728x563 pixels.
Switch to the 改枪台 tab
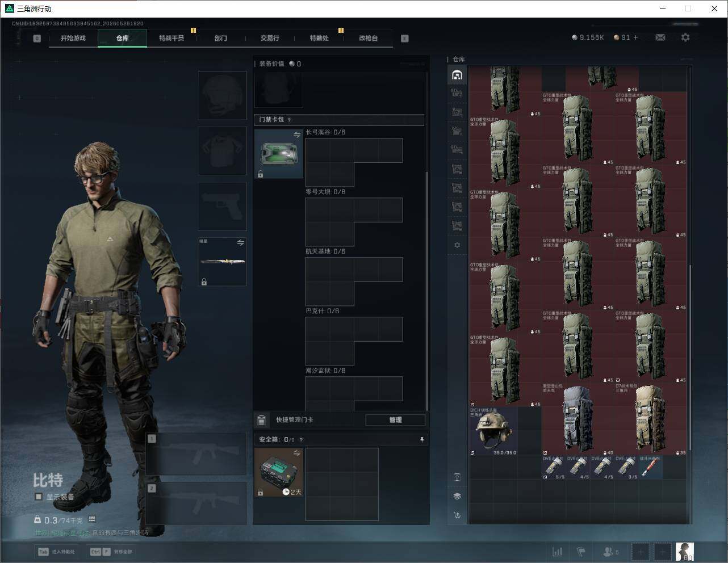pos(368,38)
